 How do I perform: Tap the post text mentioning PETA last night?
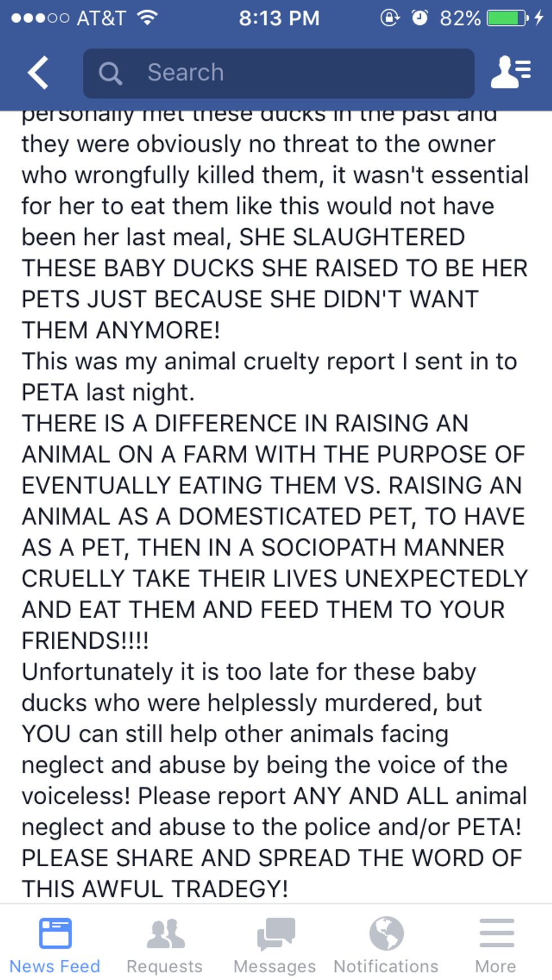tap(269, 377)
